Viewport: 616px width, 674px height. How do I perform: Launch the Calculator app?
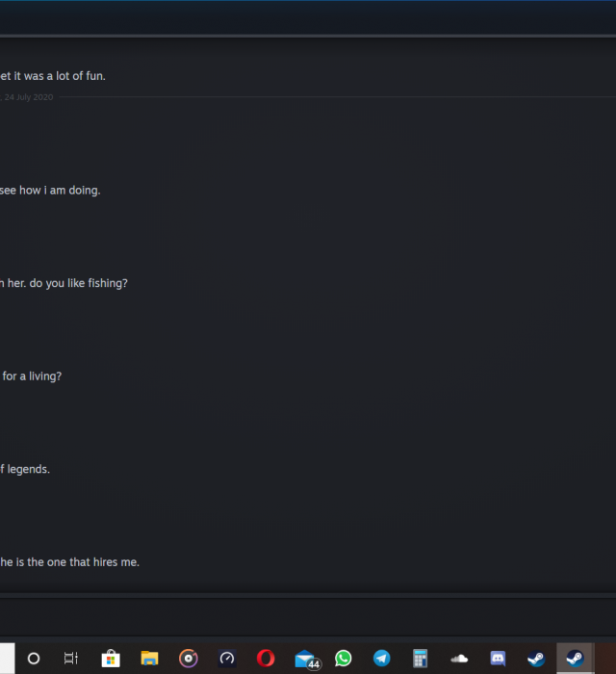421,659
